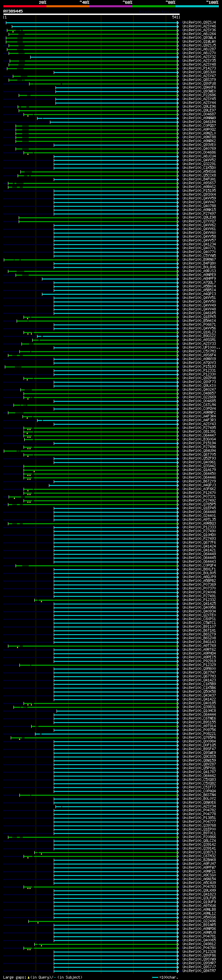This screenshot has width=222, height=980.
Task: Open hit UniRef100_Q8S3U0
Action: pyautogui.click(x=199, y=72)
